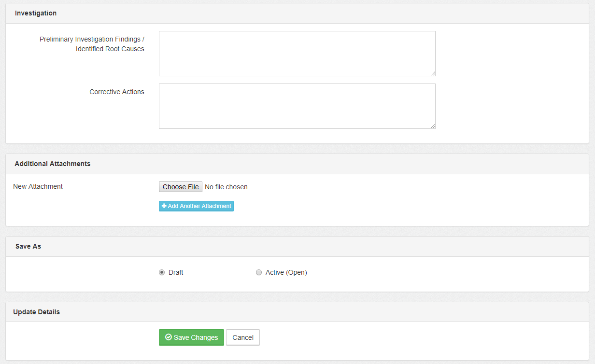Click resize handle of Corrective Actions textarea

[x=433, y=126]
